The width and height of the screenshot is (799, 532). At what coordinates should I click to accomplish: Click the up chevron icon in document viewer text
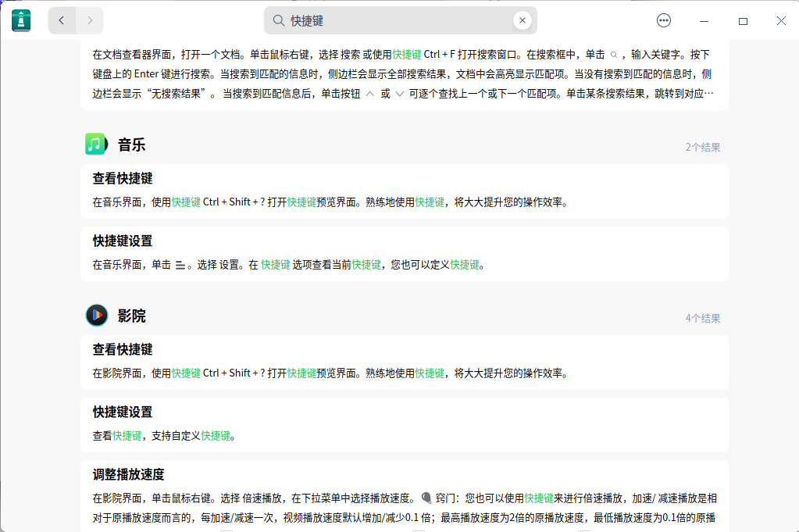(x=370, y=94)
